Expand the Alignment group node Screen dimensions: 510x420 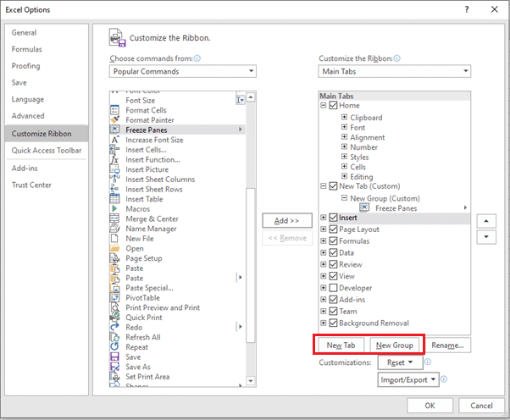point(344,136)
